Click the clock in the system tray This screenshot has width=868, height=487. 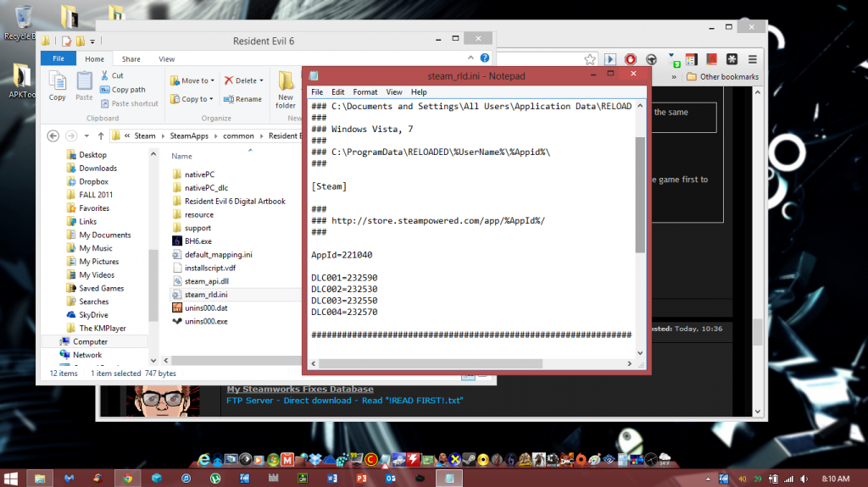point(835,479)
